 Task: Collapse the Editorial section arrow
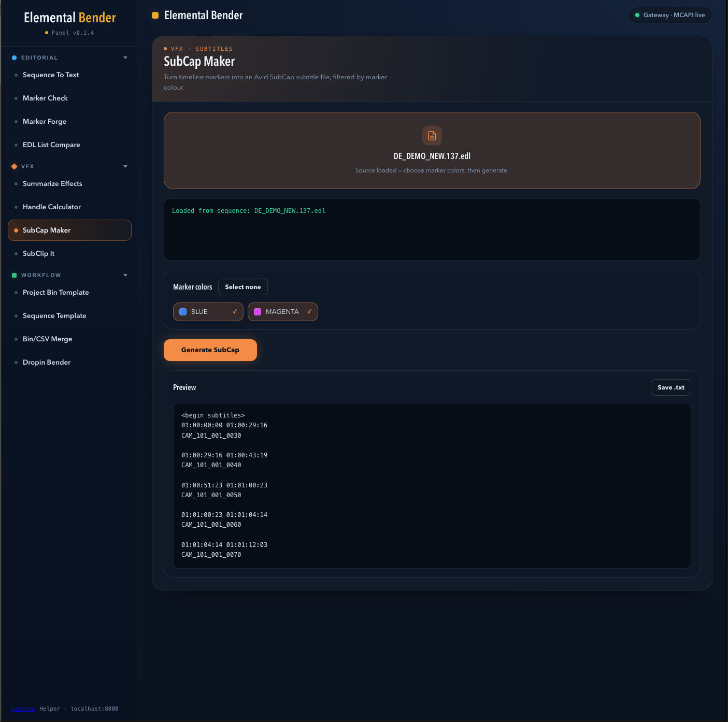tap(125, 57)
